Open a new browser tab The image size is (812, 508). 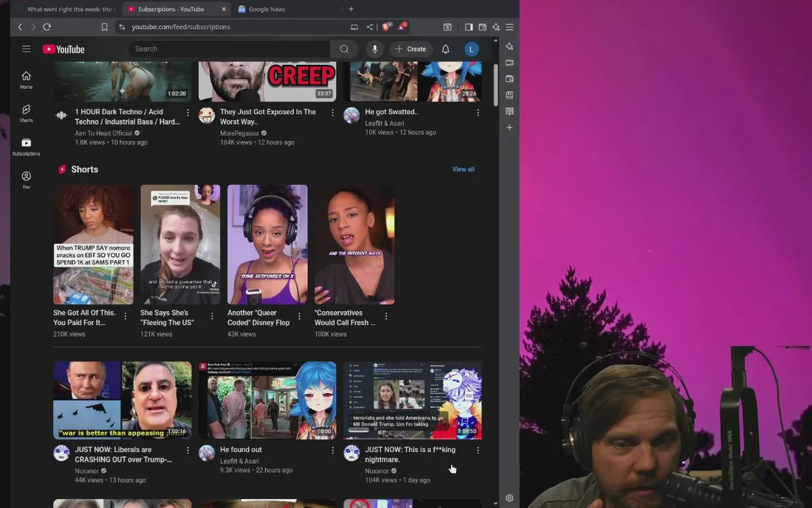pos(351,8)
